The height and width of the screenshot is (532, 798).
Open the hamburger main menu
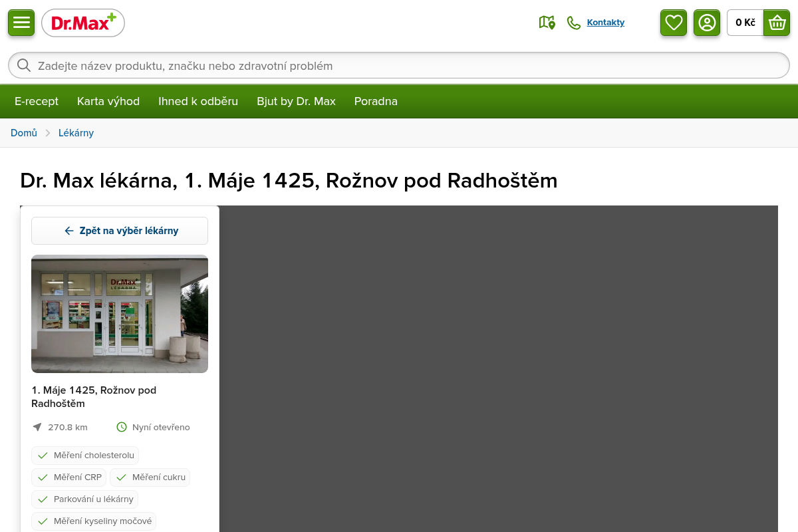pos(21,23)
